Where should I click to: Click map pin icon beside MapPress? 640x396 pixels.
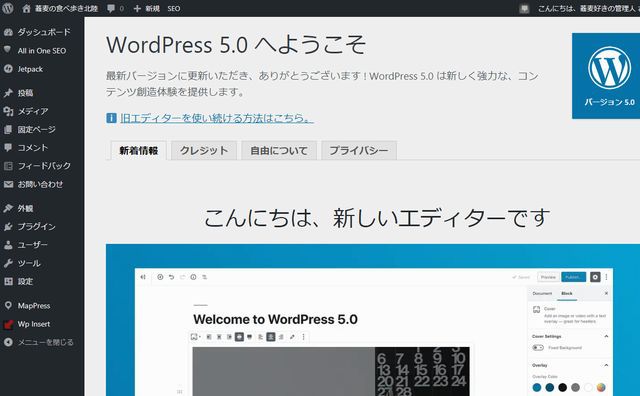point(8,305)
